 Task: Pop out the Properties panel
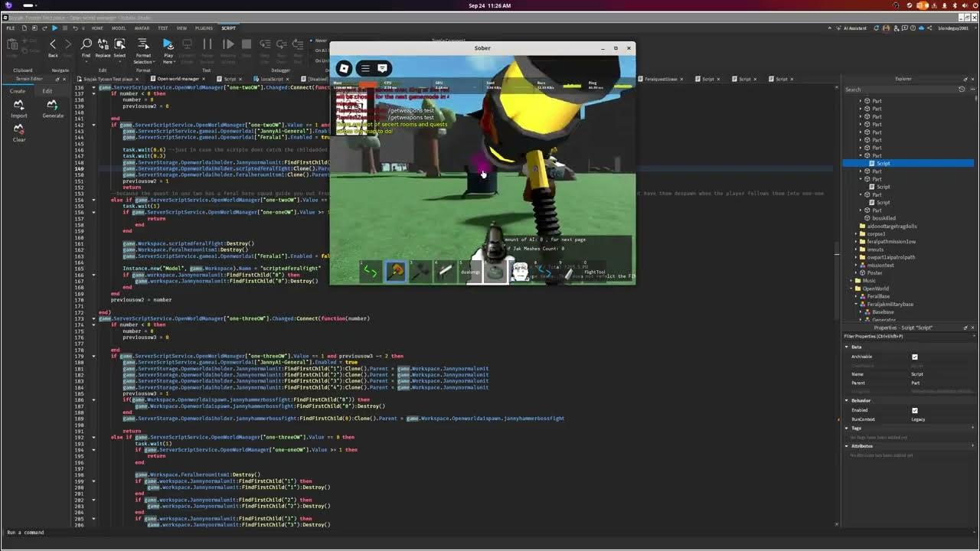coord(965,328)
